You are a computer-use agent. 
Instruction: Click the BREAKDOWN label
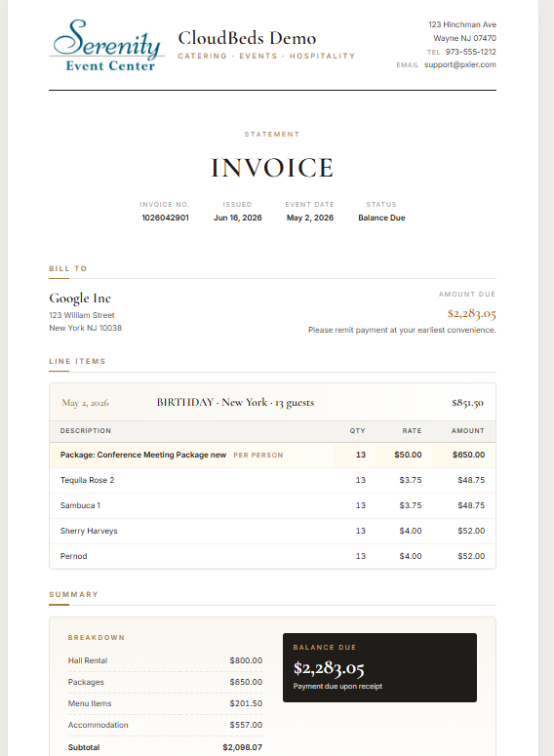(97, 637)
